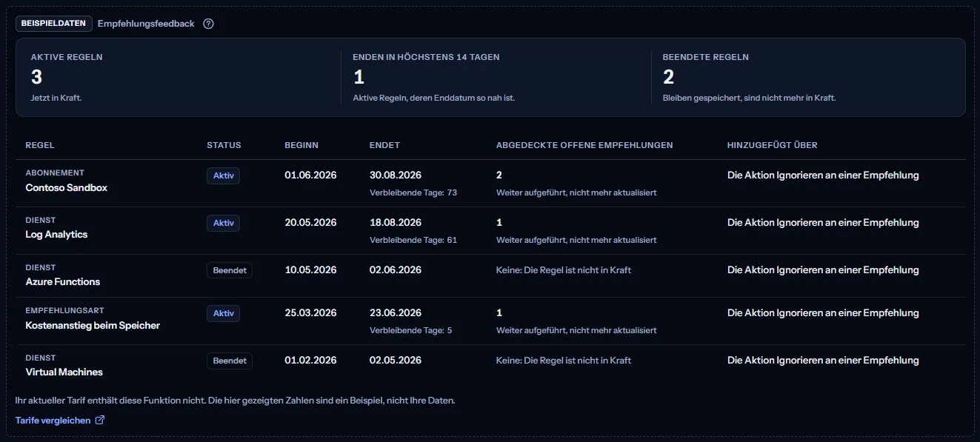Click the ENDEN IN HÖCHSTENS 14 TAGEN label
The image size is (980, 442).
(x=426, y=57)
